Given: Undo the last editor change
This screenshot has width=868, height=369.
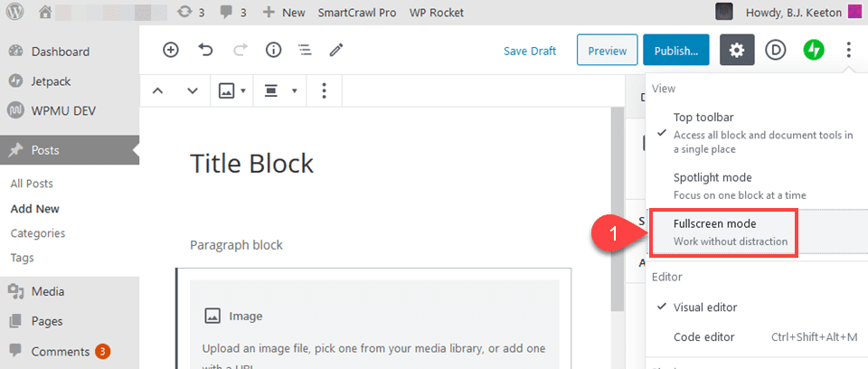Looking at the screenshot, I should click(x=205, y=50).
